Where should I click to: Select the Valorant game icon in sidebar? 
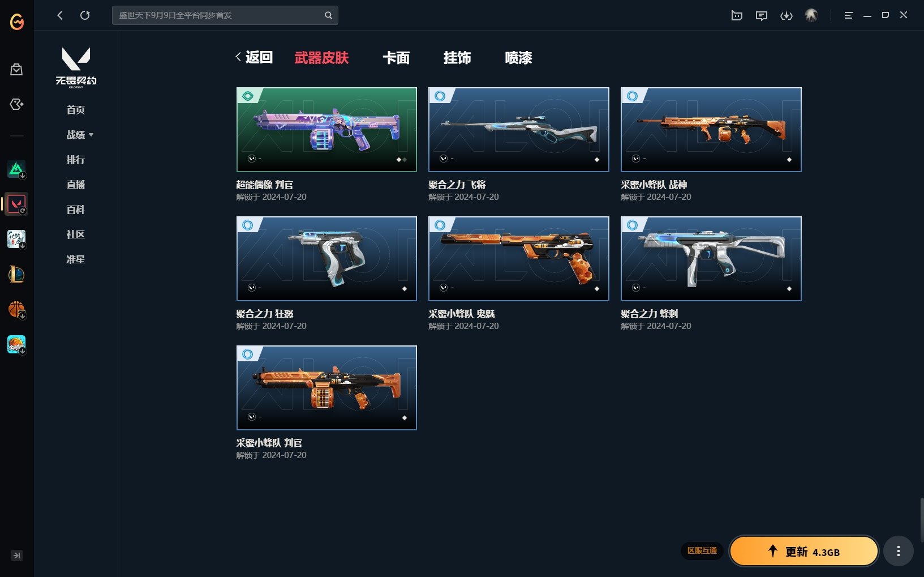tap(16, 204)
